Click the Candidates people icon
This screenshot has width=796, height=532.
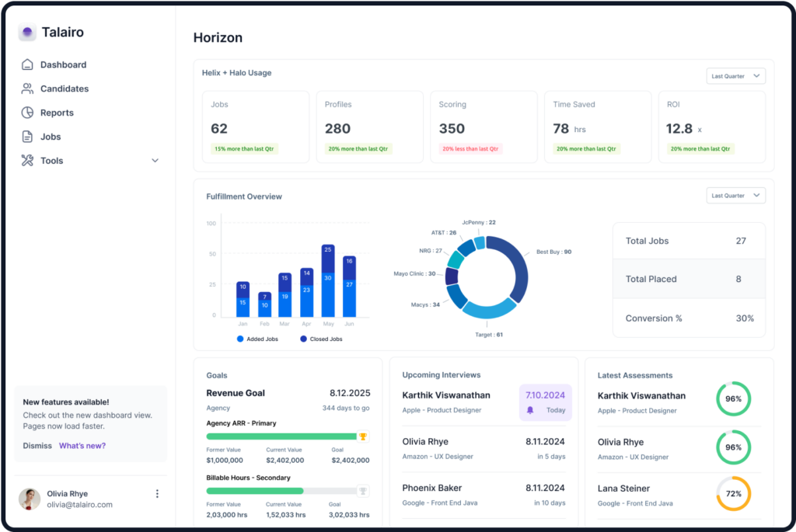(x=27, y=89)
